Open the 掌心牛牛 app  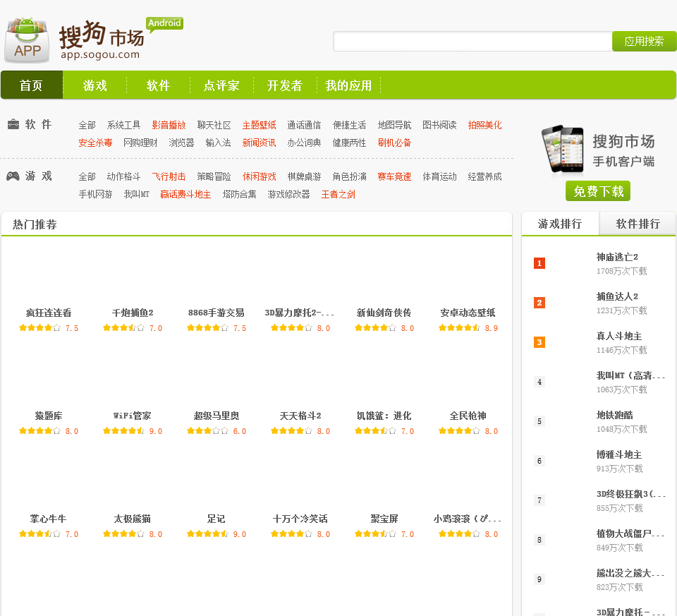point(49,519)
